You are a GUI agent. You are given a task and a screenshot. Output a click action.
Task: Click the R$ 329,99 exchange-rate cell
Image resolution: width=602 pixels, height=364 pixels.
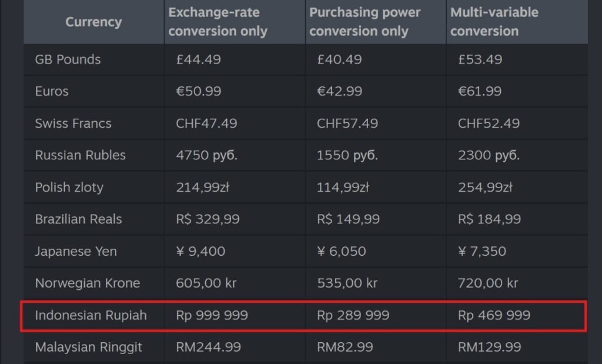click(208, 219)
